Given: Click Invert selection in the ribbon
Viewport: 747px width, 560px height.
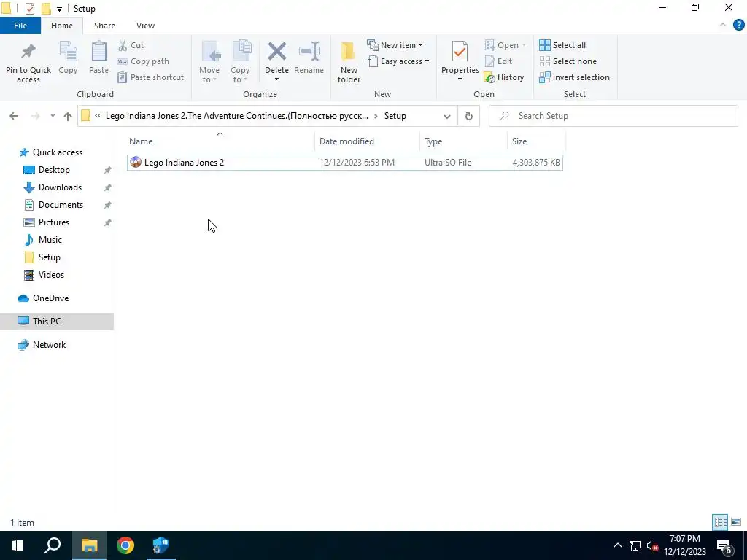Looking at the screenshot, I should [x=574, y=77].
